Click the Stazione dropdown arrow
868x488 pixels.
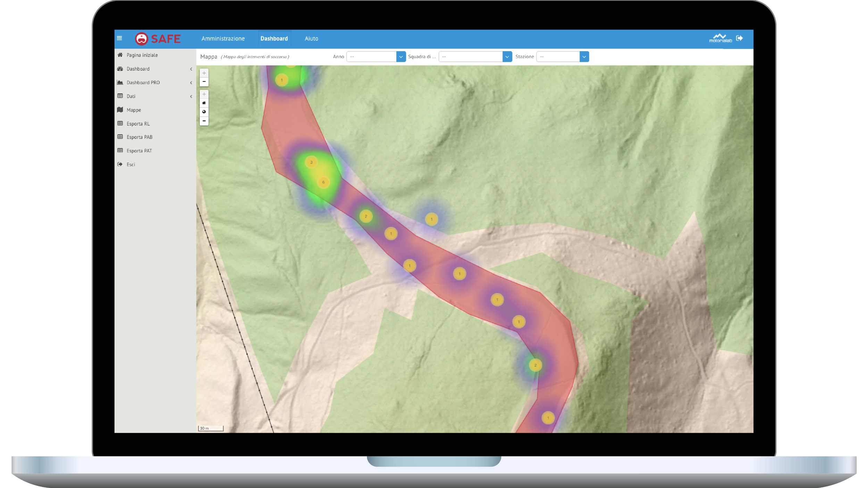pos(584,57)
